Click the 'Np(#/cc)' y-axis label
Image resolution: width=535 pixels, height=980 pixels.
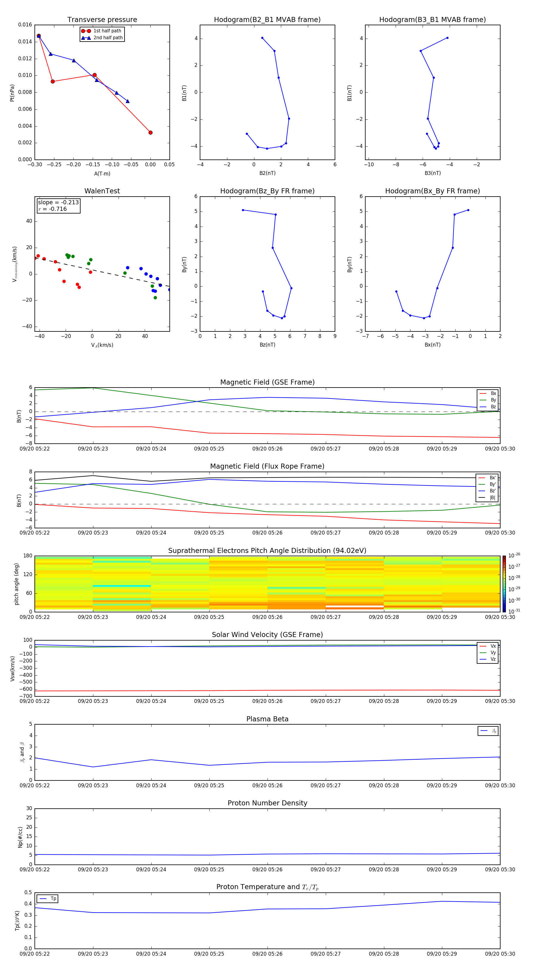tap(20, 837)
